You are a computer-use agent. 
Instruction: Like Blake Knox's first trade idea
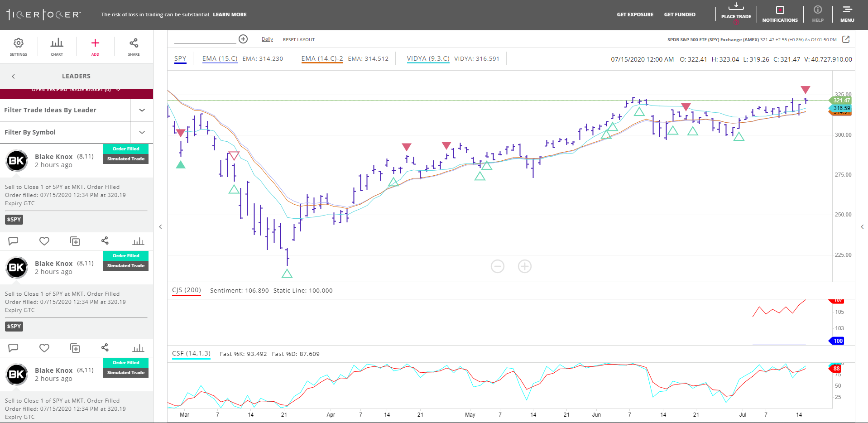click(44, 241)
